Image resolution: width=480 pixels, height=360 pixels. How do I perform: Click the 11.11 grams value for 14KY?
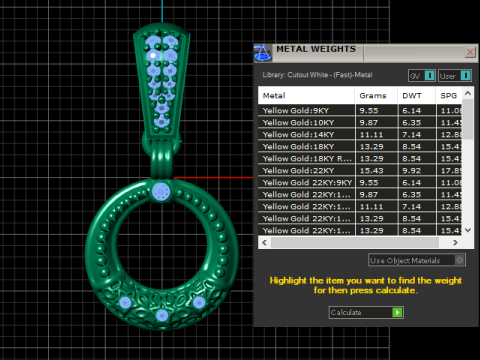[376, 134]
